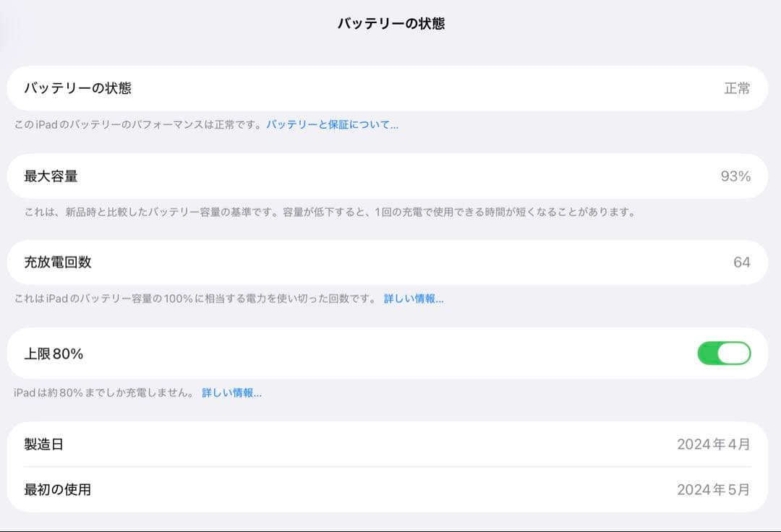
Task: Tap the 製造日 row showing 2024年4月
Action: pyautogui.click(x=390, y=445)
